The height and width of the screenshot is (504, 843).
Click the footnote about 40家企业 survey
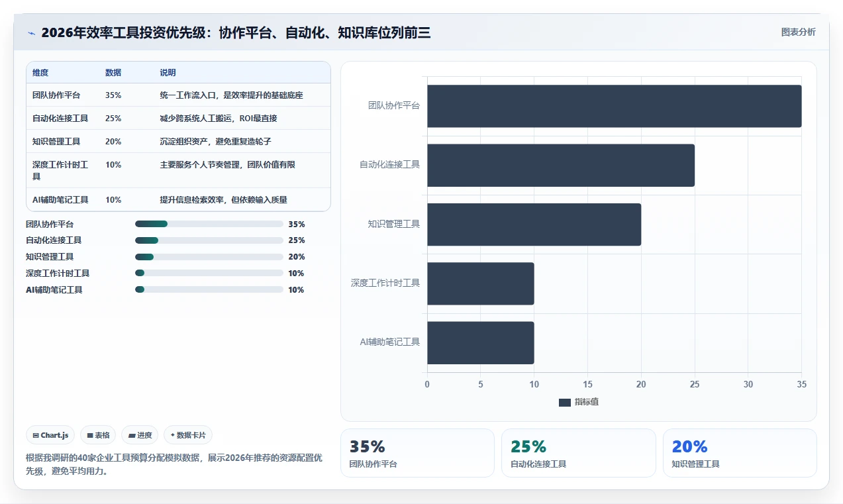pos(174,464)
